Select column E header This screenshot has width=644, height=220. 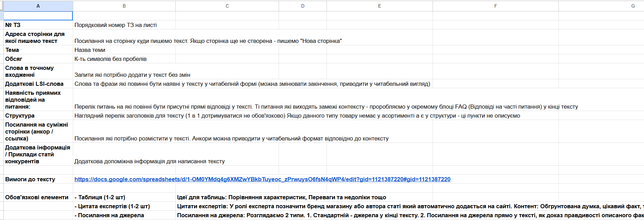(x=380, y=6)
